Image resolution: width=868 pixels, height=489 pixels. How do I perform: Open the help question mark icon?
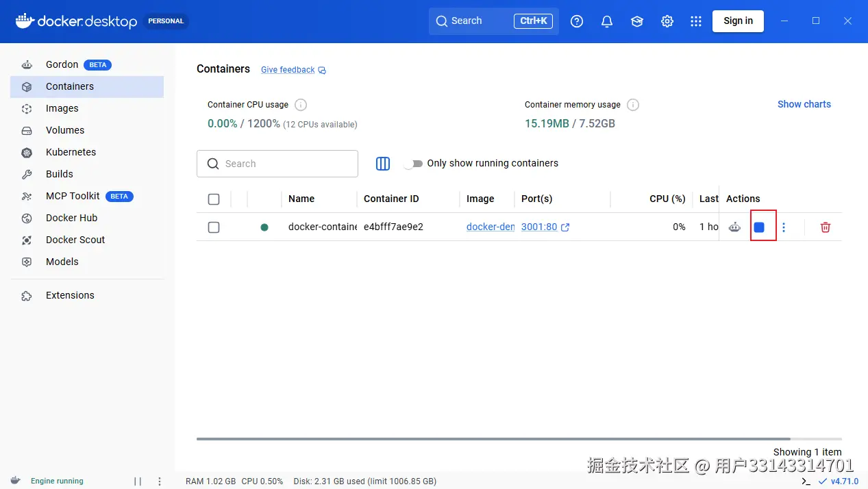coord(577,21)
